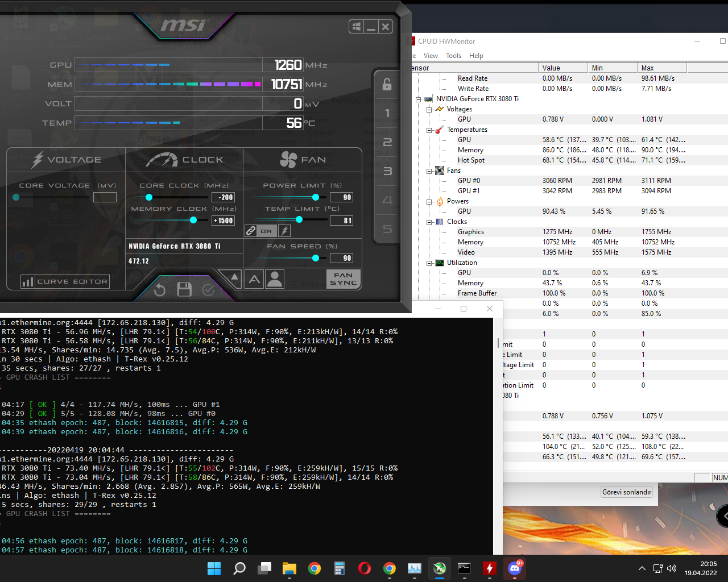Click the Fan Speed value field
The height and width of the screenshot is (582, 728).
coord(342,258)
